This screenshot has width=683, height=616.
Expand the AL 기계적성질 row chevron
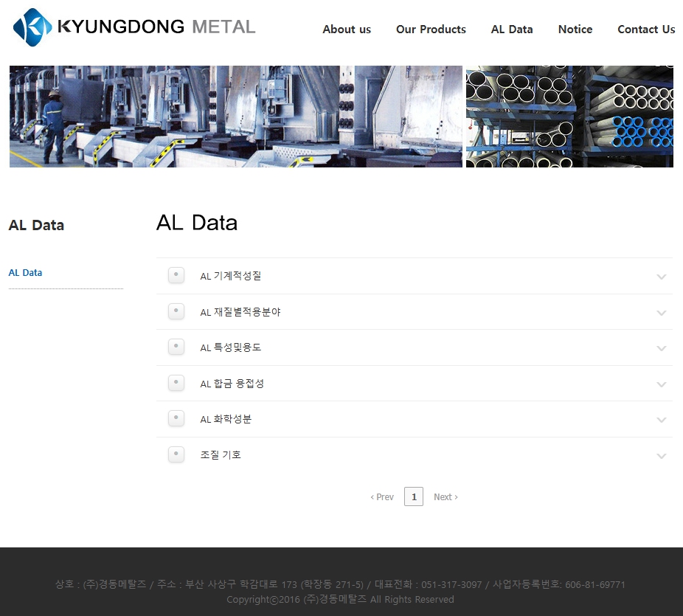coord(661,277)
